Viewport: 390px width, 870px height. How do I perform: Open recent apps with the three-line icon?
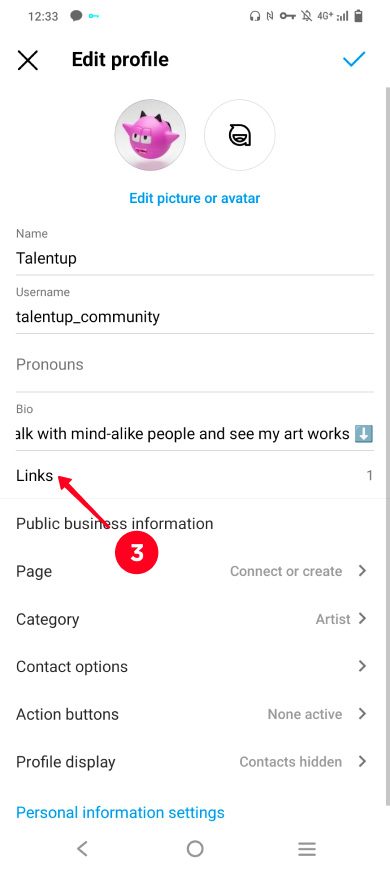point(307,848)
